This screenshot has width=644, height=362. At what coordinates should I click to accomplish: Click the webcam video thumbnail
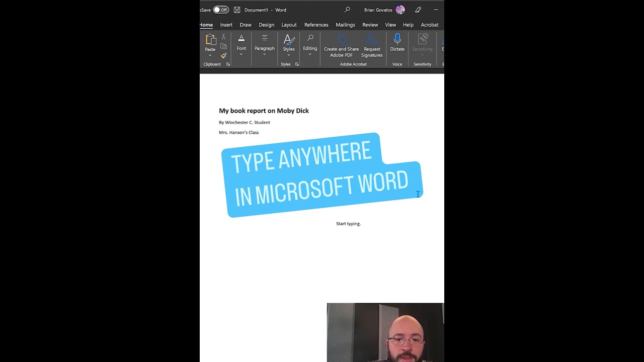[385, 332]
